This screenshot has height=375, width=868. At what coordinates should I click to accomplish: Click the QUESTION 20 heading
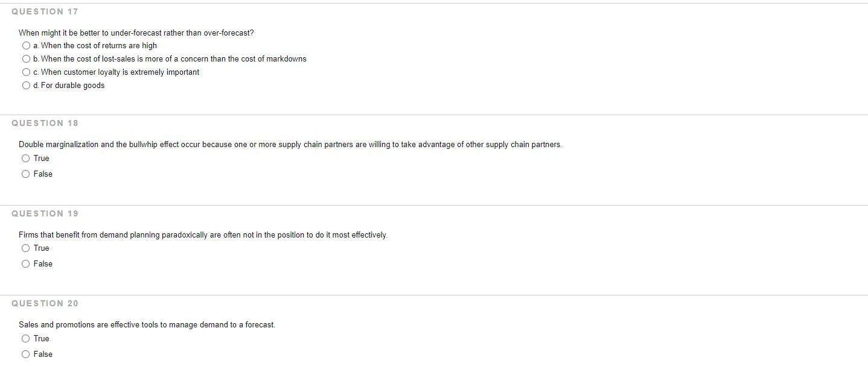point(45,303)
